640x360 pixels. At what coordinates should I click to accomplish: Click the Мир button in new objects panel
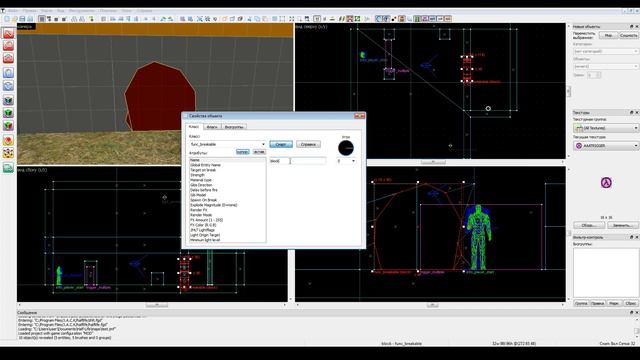pos(608,36)
